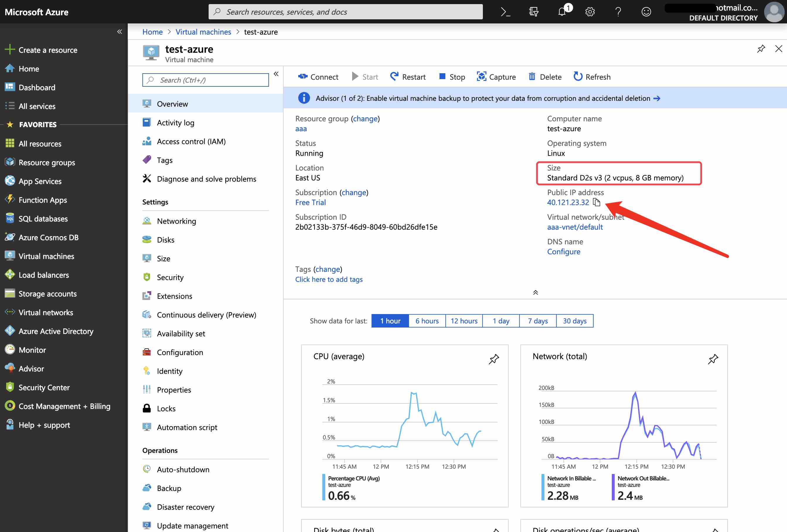Collapse the VM resource menu
The width and height of the screenshot is (787, 532).
pyautogui.click(x=276, y=74)
